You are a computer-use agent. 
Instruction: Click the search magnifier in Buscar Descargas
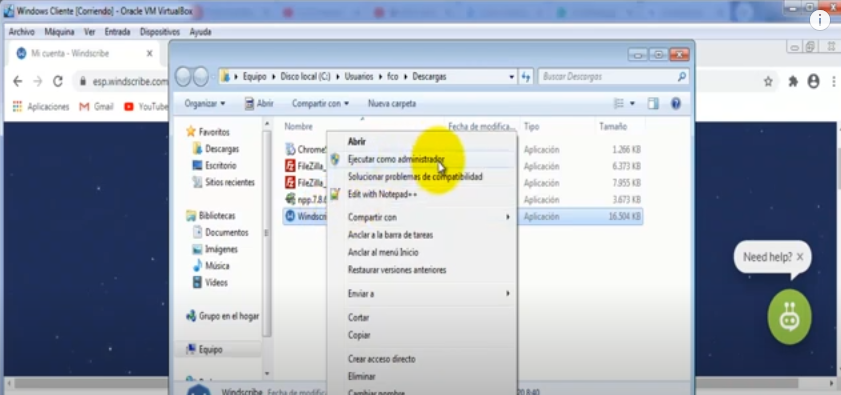681,77
